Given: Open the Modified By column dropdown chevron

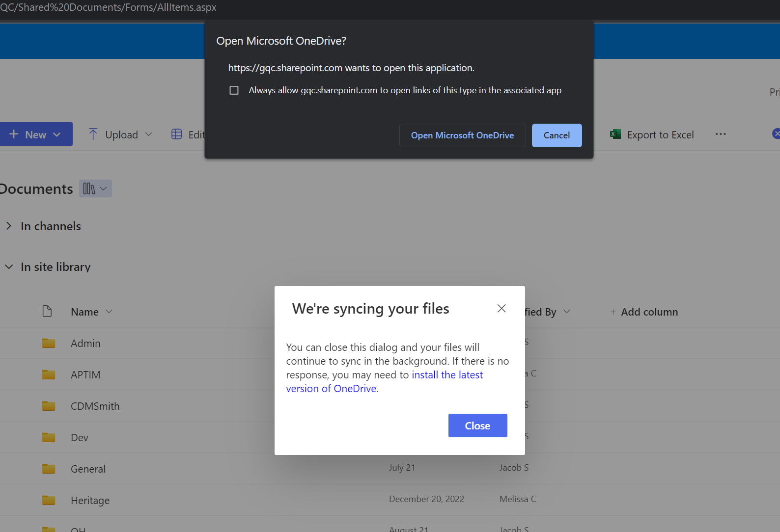Looking at the screenshot, I should 567,311.
